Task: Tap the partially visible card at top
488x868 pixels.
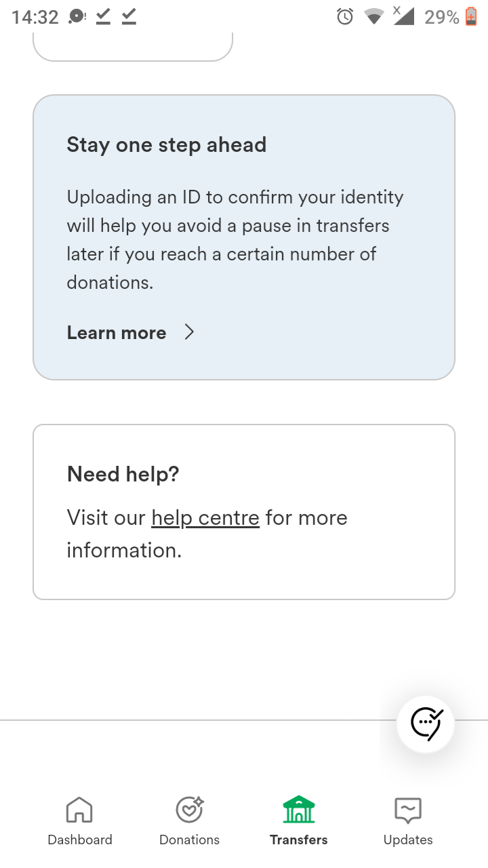Action: coord(133,47)
